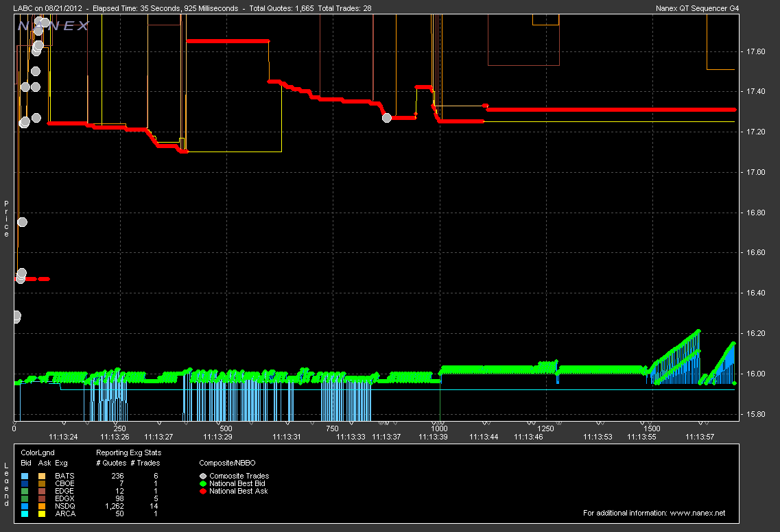Select the EDGX exchange label

pyautogui.click(x=64, y=498)
